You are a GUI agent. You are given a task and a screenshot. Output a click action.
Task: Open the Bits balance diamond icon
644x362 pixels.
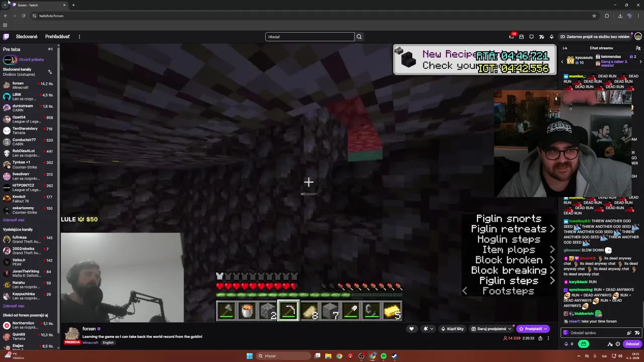567,344
